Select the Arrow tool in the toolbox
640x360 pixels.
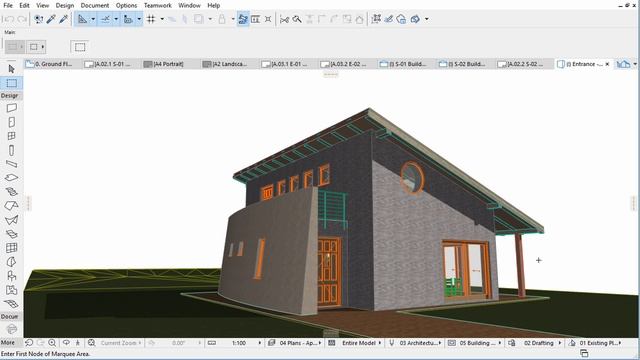(11, 69)
